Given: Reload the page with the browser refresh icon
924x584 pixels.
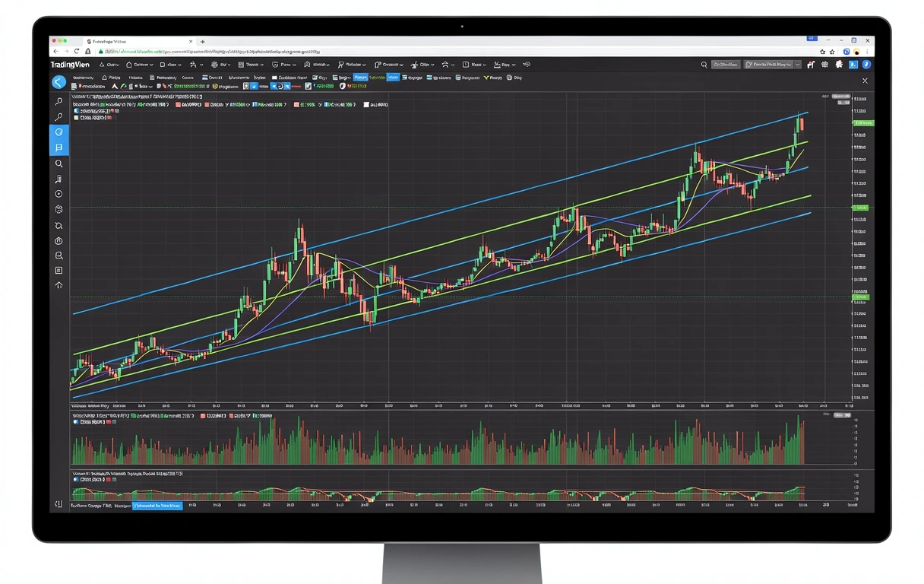Looking at the screenshot, I should point(78,52).
